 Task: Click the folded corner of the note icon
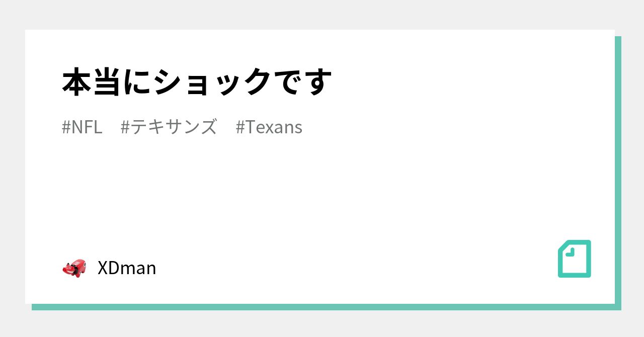point(570,252)
